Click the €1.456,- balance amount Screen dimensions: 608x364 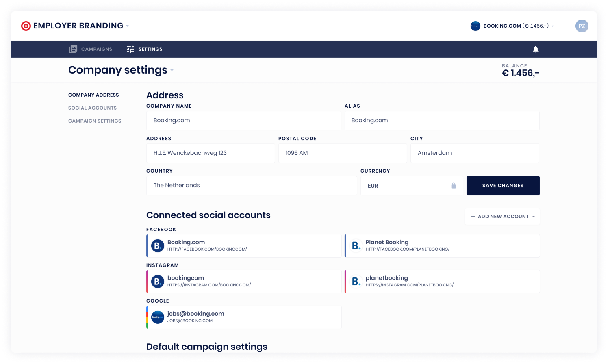tap(521, 73)
